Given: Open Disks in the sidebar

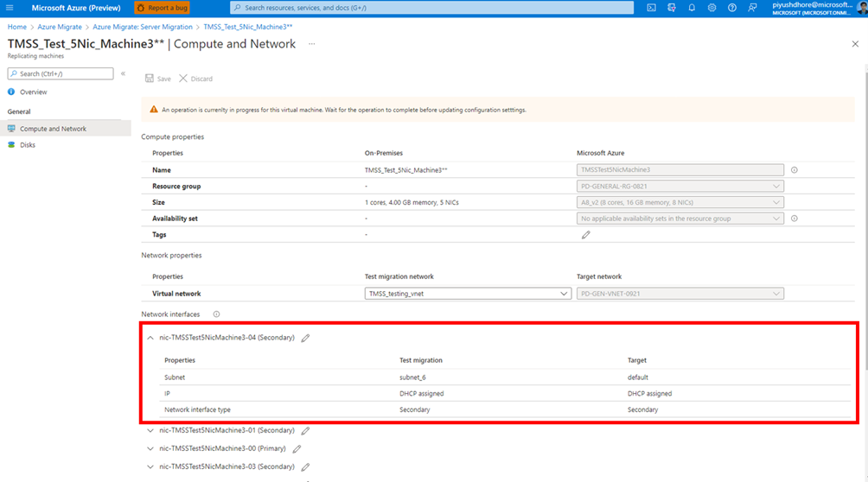Looking at the screenshot, I should [x=27, y=145].
